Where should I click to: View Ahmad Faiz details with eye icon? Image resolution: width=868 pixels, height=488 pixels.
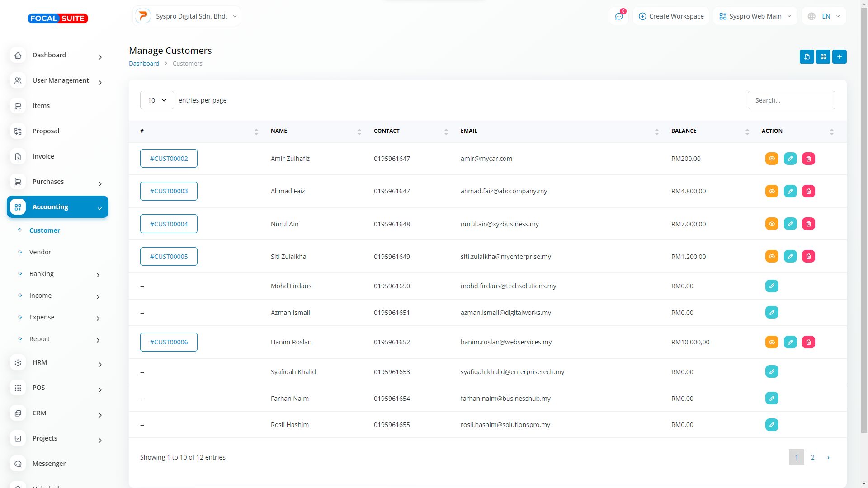point(772,191)
